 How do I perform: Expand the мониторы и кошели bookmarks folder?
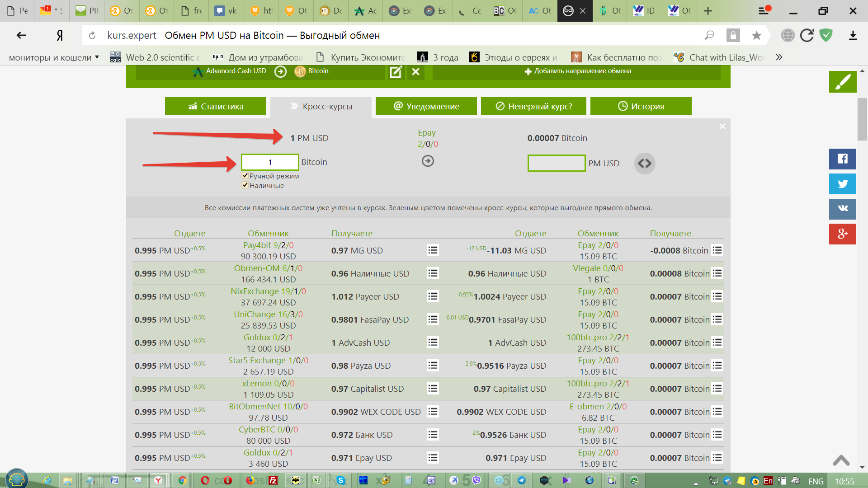54,57
